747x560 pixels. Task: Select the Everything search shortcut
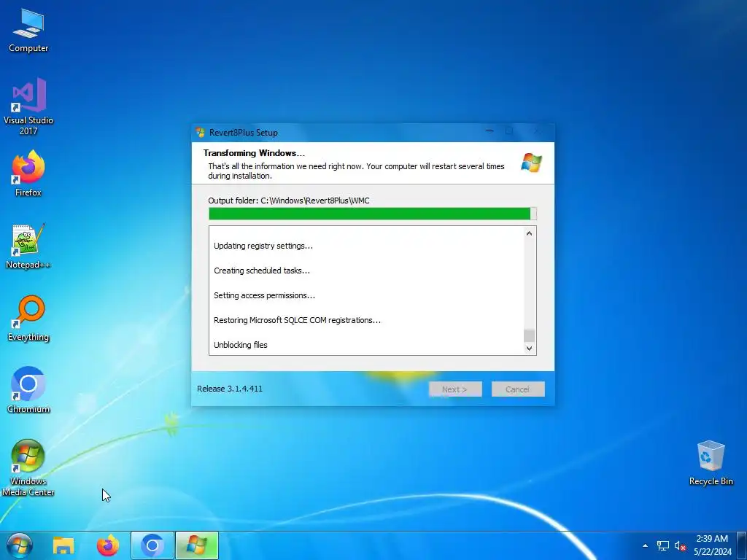[x=28, y=318]
